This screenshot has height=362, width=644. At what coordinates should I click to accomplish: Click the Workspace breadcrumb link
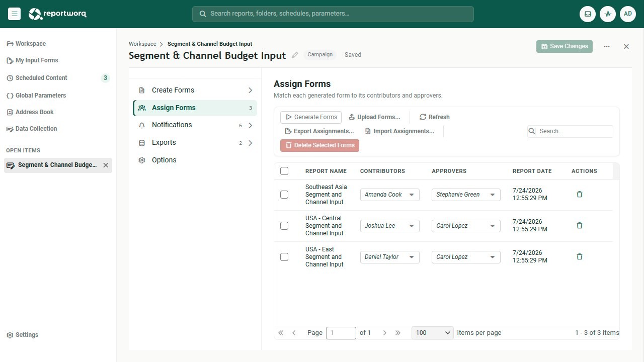(142, 44)
